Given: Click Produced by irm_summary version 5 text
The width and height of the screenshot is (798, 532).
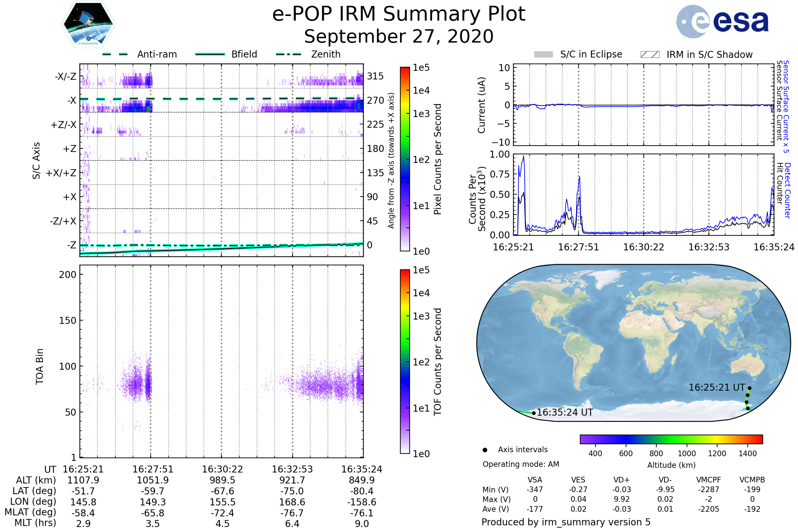Looking at the screenshot, I should [x=566, y=522].
